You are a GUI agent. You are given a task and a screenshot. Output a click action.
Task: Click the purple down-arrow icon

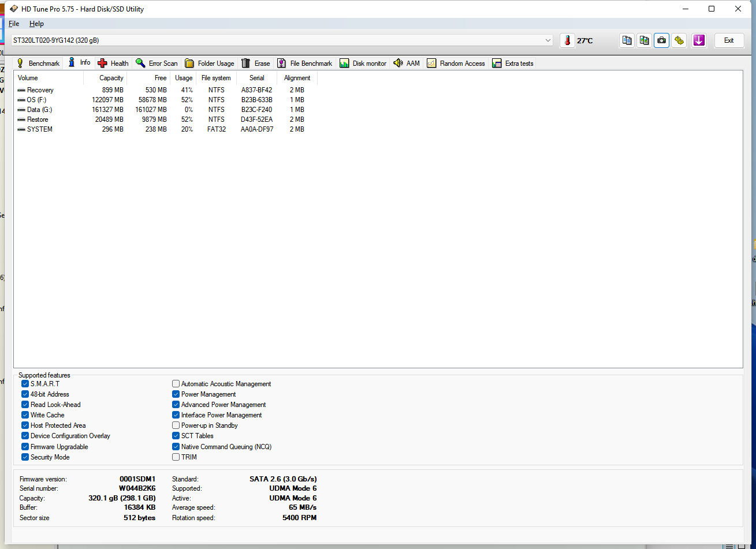click(x=699, y=40)
